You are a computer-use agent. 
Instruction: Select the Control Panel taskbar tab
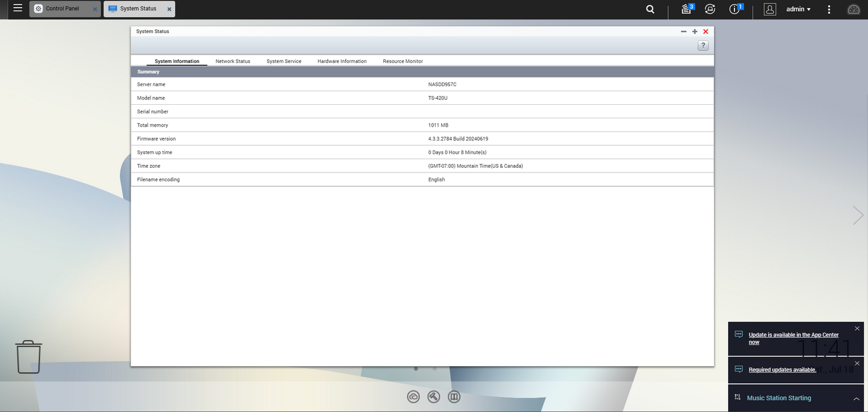[x=61, y=9]
